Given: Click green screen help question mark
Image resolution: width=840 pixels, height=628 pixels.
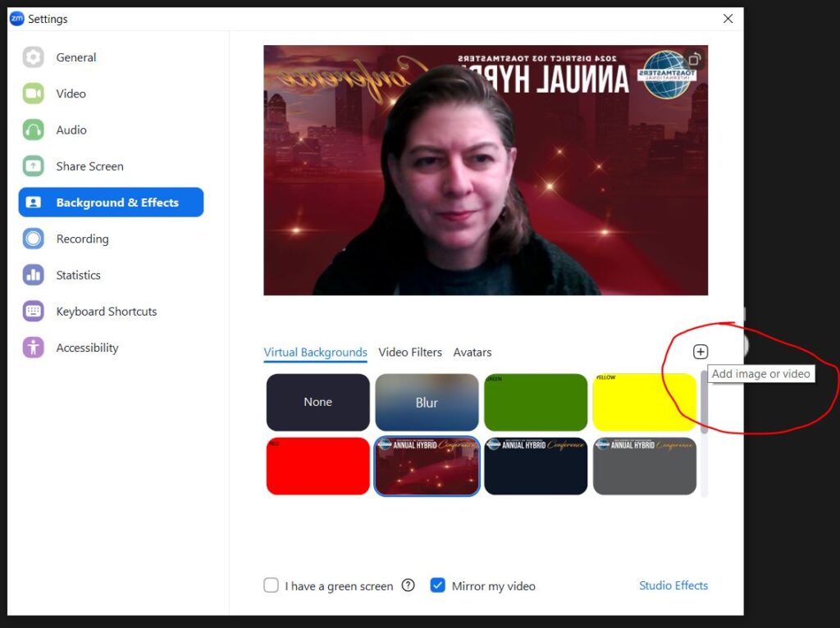Looking at the screenshot, I should coord(408,585).
